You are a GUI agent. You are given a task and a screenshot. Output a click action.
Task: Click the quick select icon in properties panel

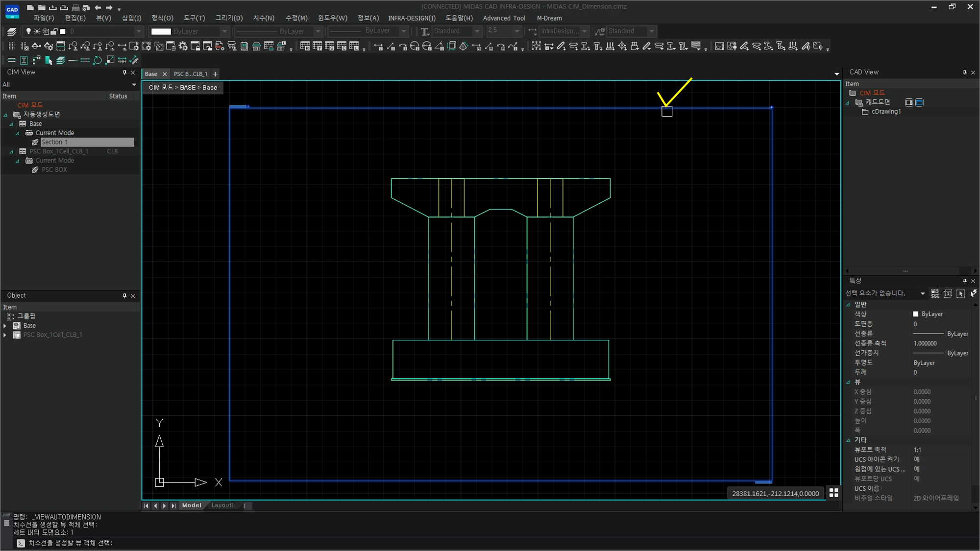(x=973, y=293)
